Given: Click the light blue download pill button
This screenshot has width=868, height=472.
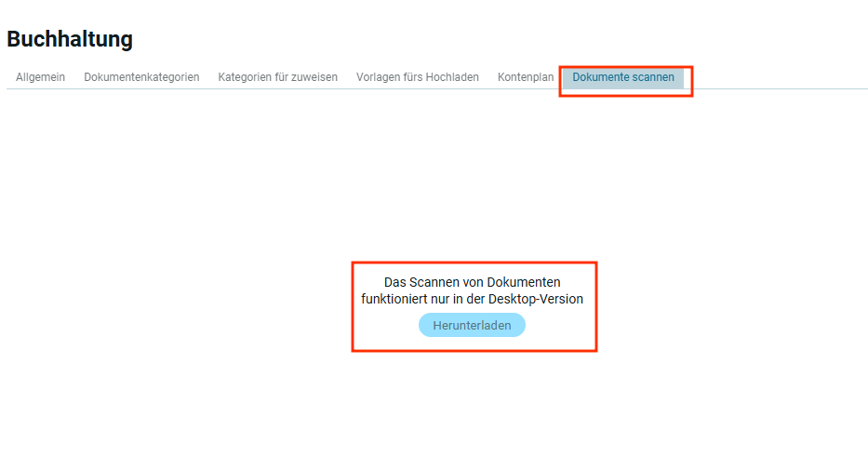Looking at the screenshot, I should coord(472,325).
